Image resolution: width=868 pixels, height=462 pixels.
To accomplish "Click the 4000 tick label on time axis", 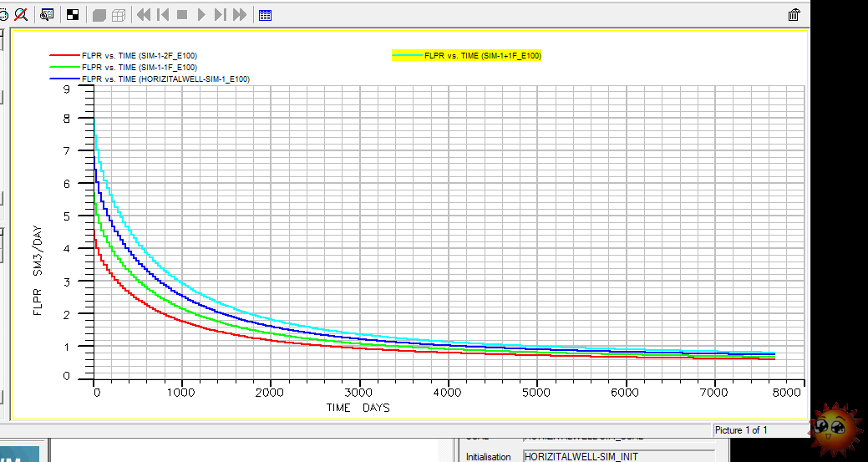I will pos(447,393).
